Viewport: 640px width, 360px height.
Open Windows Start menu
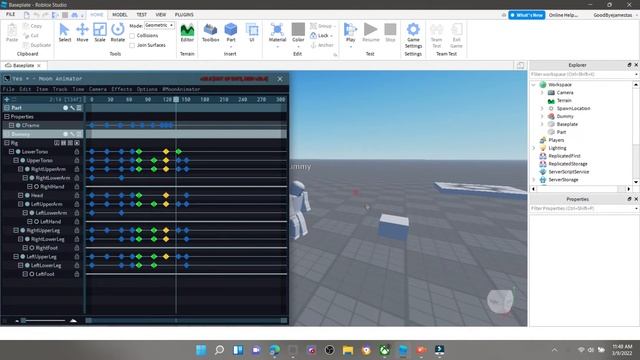point(201,350)
